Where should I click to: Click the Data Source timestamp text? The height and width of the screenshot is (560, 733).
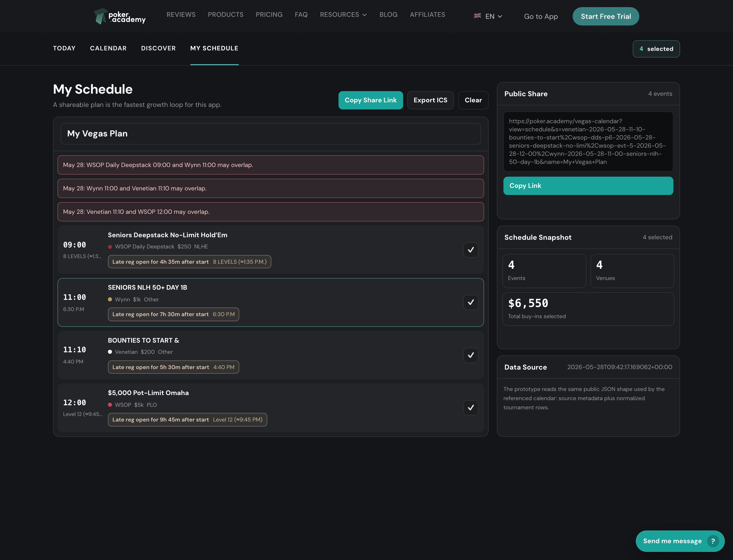pos(620,367)
